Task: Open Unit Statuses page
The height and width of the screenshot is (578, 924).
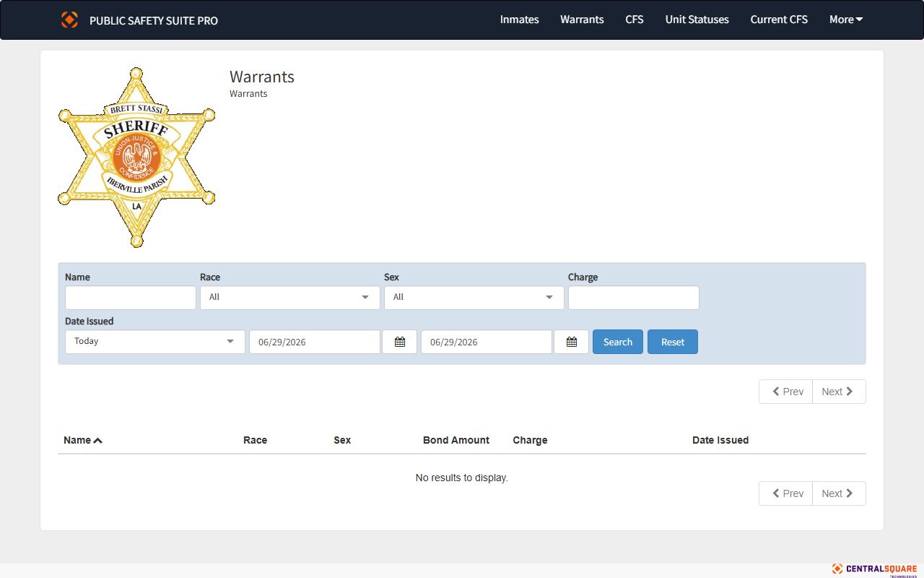Action: pyautogui.click(x=697, y=20)
